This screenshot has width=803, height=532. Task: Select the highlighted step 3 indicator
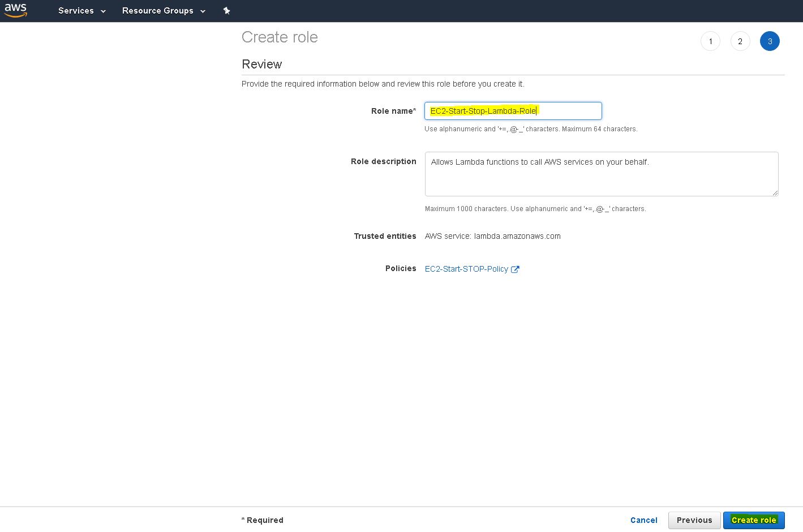pyautogui.click(x=770, y=41)
